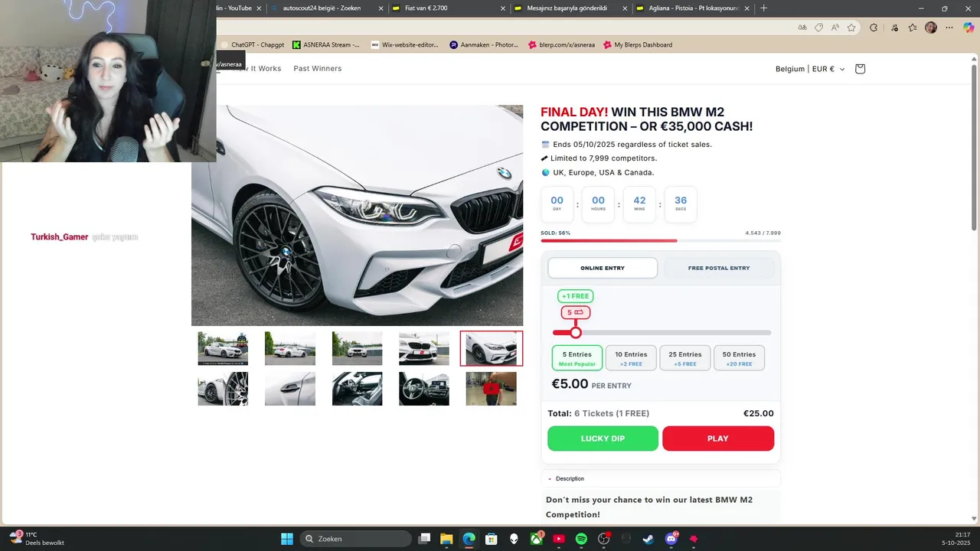
Task: Choose the 10 Entries +2 FREE option
Action: 631,358
